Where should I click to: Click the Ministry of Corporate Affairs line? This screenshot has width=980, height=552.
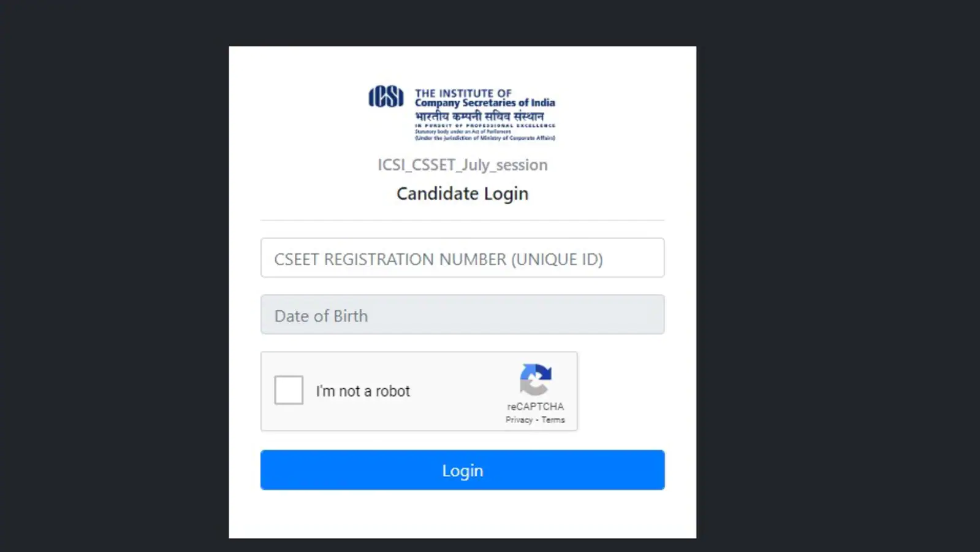pyautogui.click(x=485, y=138)
